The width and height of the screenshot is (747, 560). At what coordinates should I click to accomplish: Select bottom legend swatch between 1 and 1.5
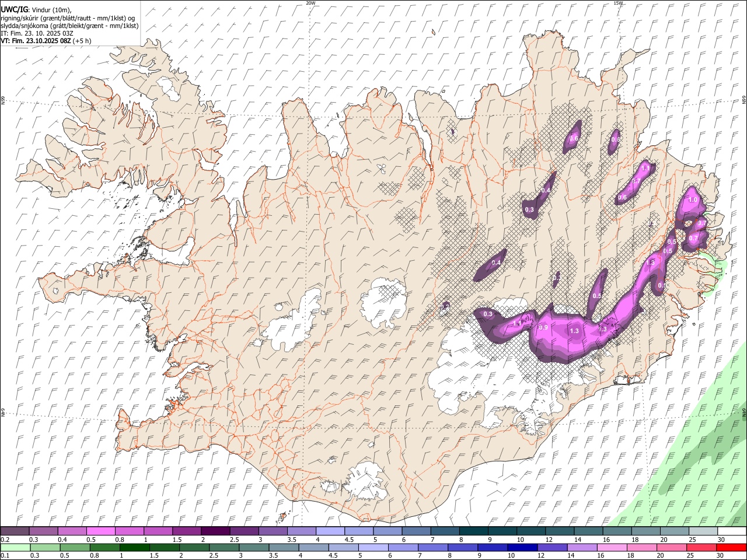coord(134,547)
